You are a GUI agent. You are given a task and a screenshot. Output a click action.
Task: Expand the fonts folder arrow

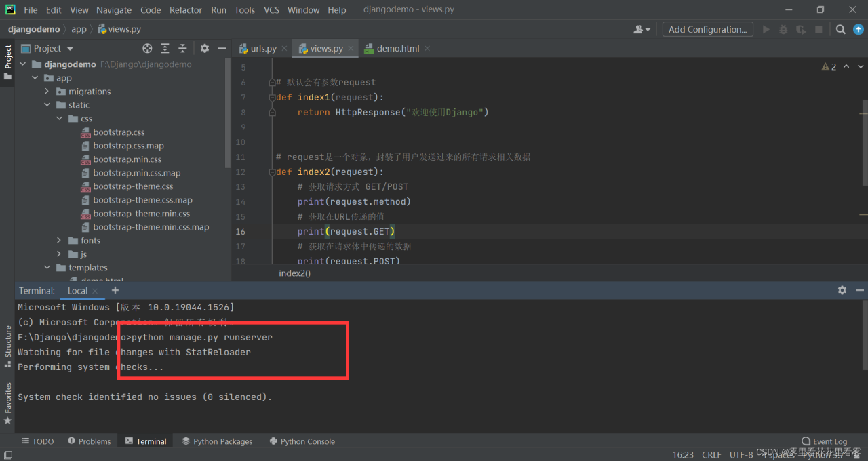[x=59, y=241]
